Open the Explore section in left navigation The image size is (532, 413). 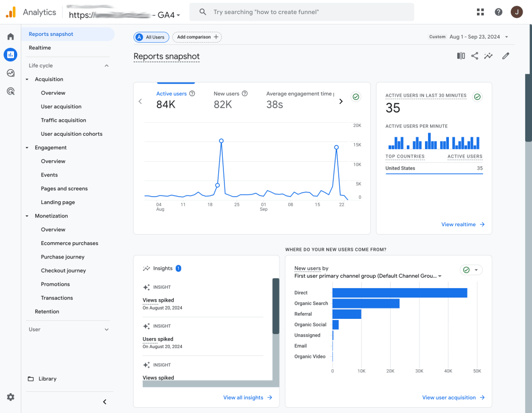(x=10, y=73)
